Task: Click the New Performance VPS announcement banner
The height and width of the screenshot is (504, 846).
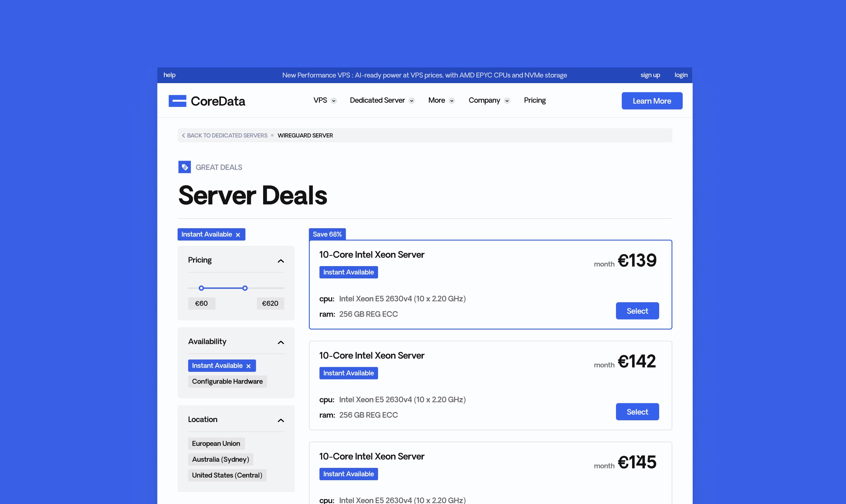Action: [x=424, y=75]
